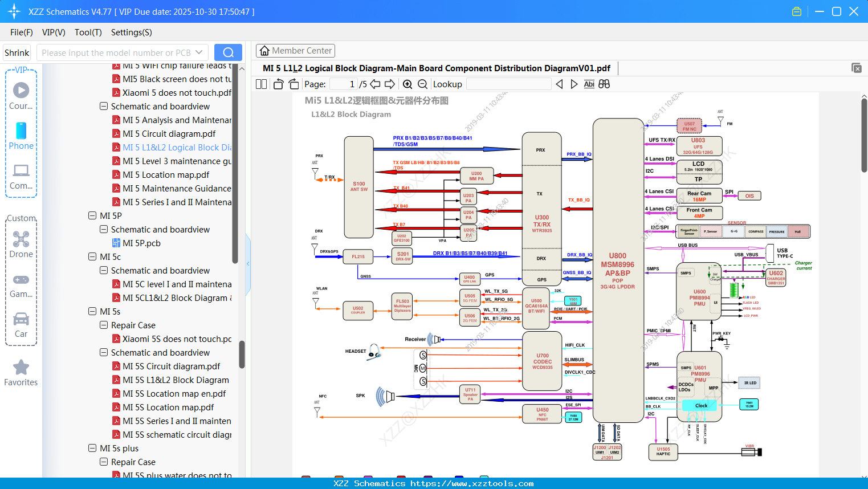
Task: Click the blue search magnifier button
Action: point(228,52)
